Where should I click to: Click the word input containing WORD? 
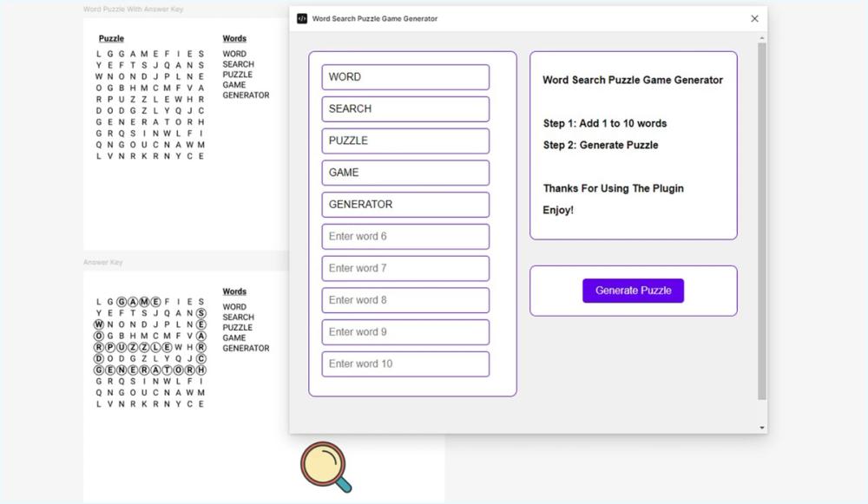point(404,76)
